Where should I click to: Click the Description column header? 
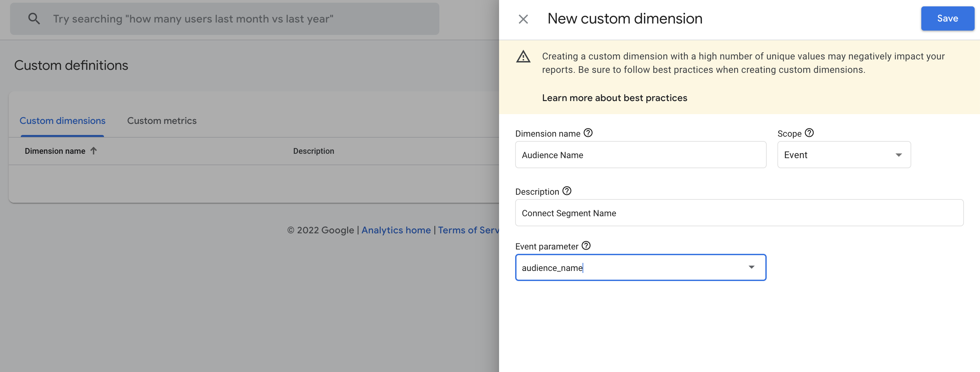tap(313, 151)
